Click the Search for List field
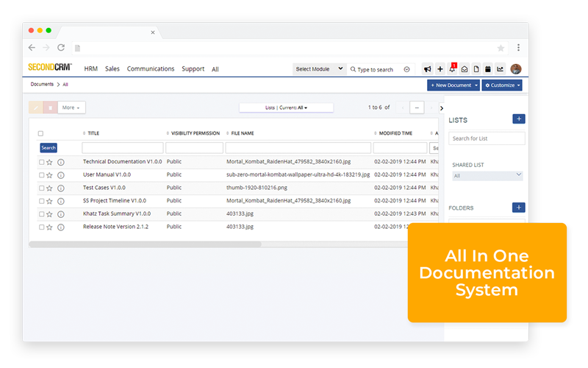Screen dimensions: 588x368 [487, 138]
